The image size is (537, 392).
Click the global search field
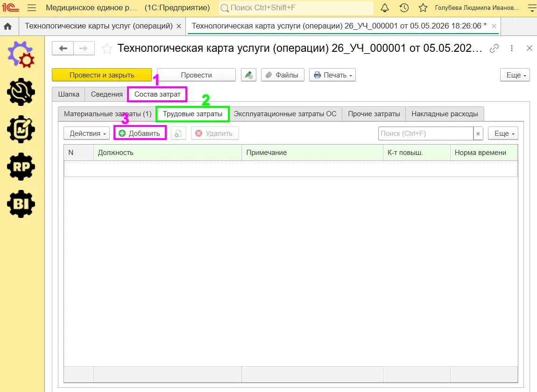tap(296, 8)
